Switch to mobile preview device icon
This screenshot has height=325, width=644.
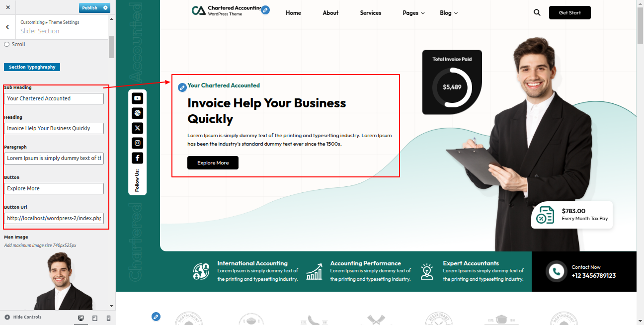(108, 318)
